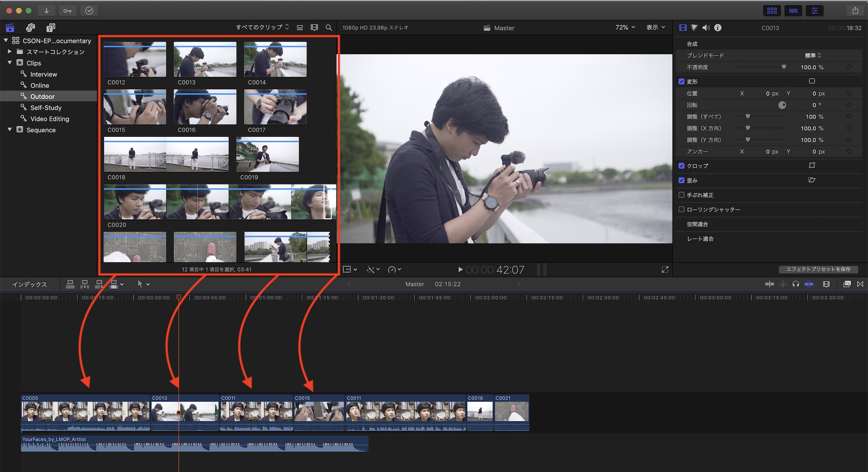Open the 72% zoom level dropdown

pos(625,27)
